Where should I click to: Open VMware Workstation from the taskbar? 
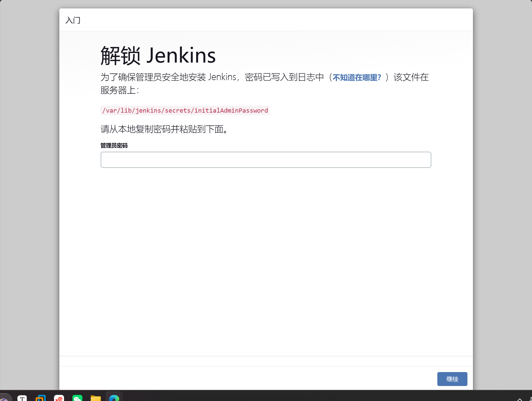tap(41, 398)
